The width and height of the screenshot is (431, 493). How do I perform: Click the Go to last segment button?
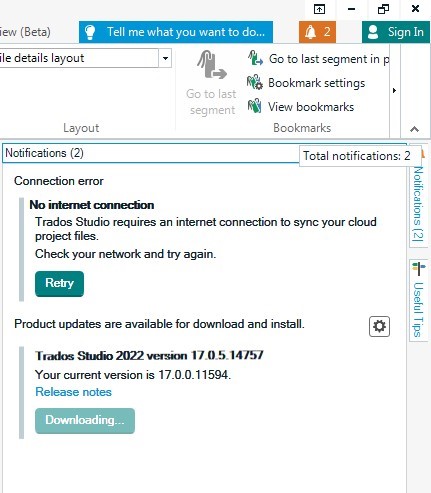pos(211,83)
